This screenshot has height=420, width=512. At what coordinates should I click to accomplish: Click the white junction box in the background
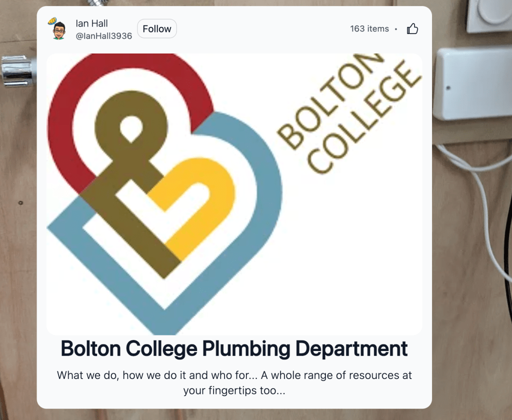(x=472, y=82)
